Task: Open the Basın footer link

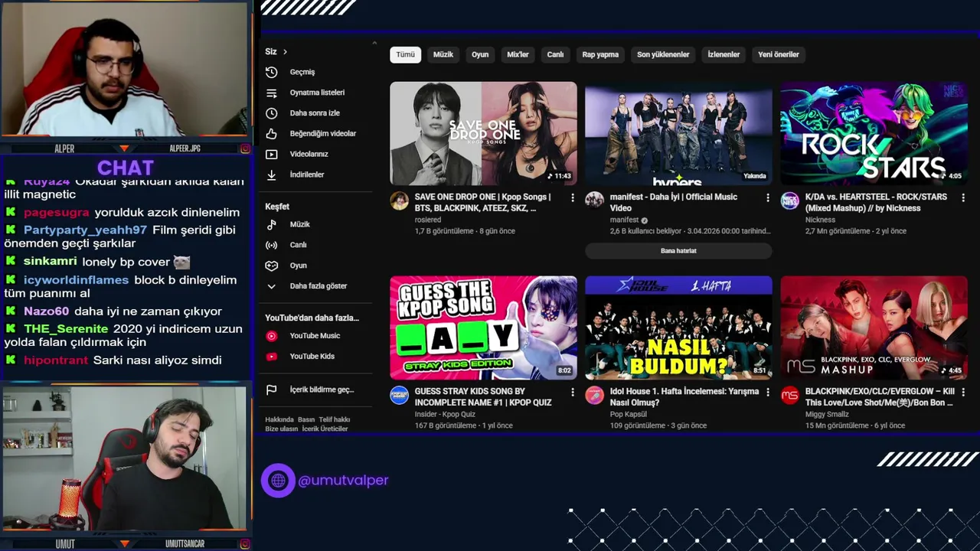Action: (306, 419)
